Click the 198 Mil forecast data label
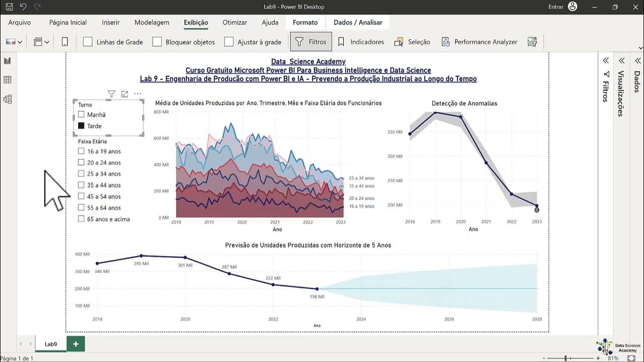This screenshot has width=644, height=362. point(317,297)
